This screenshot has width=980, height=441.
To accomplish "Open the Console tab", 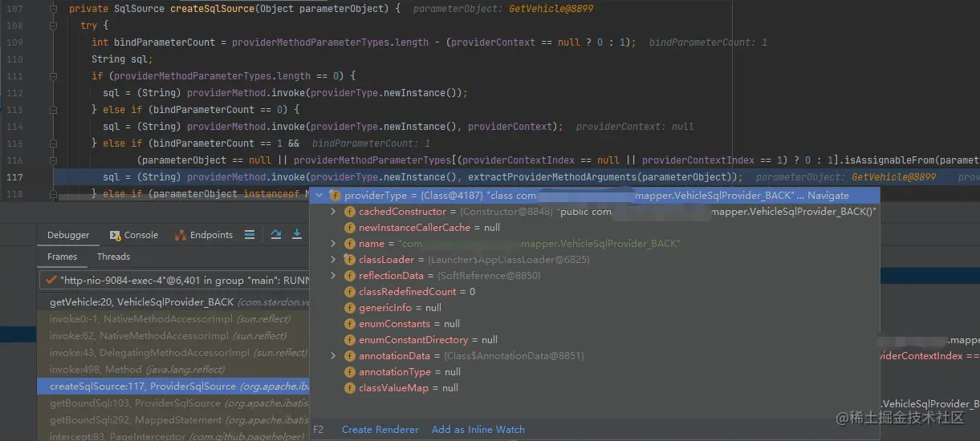I will click(141, 235).
